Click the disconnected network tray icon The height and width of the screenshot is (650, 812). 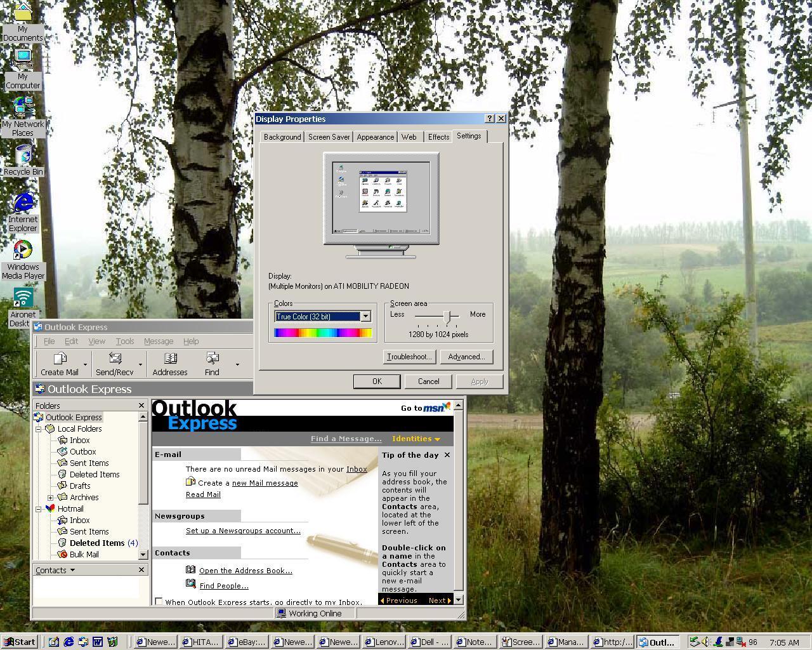740,642
